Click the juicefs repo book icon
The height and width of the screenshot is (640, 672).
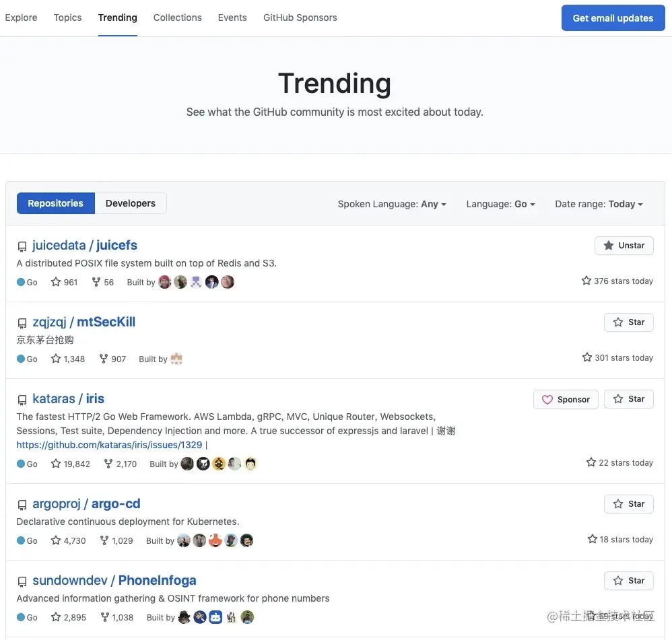pos(22,246)
